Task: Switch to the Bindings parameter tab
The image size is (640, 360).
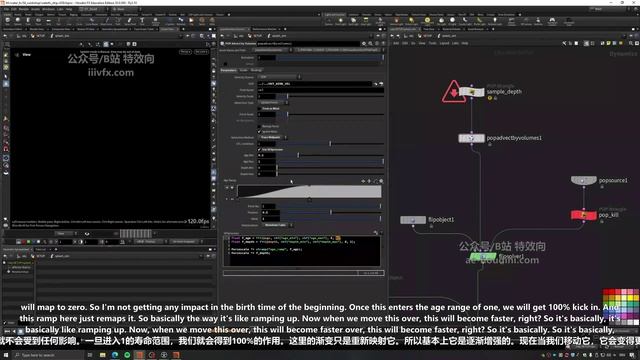Action: pos(256,70)
